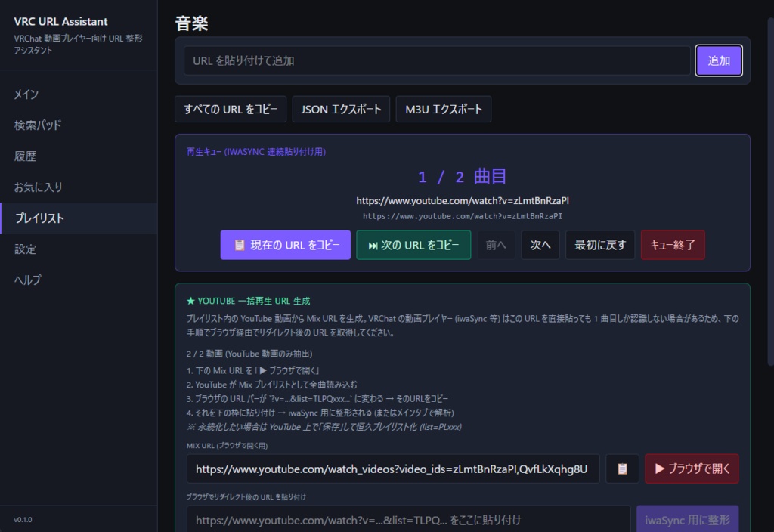This screenshot has height=532, width=774.
Task: Open the お気に入り sidebar page
Action: [x=79, y=187]
